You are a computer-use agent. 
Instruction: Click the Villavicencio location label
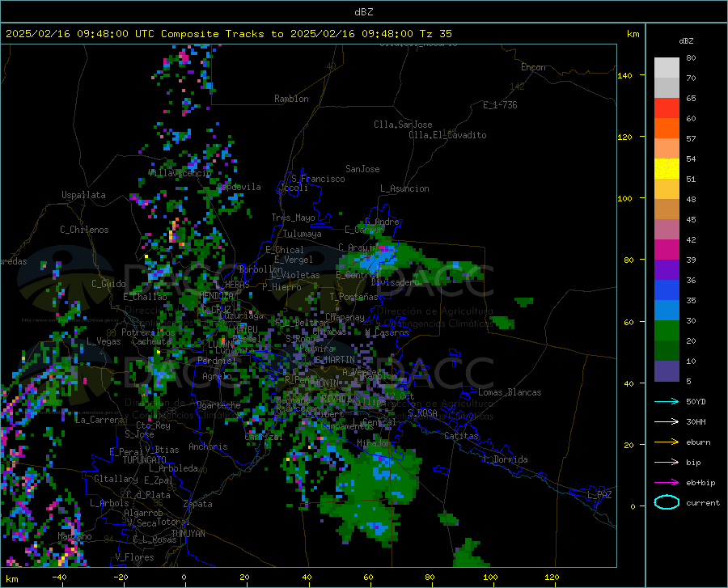[180, 173]
